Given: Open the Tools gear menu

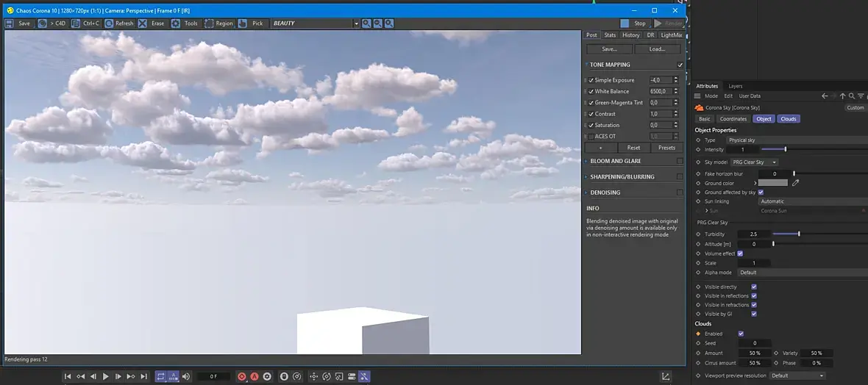Looking at the screenshot, I should point(185,24).
